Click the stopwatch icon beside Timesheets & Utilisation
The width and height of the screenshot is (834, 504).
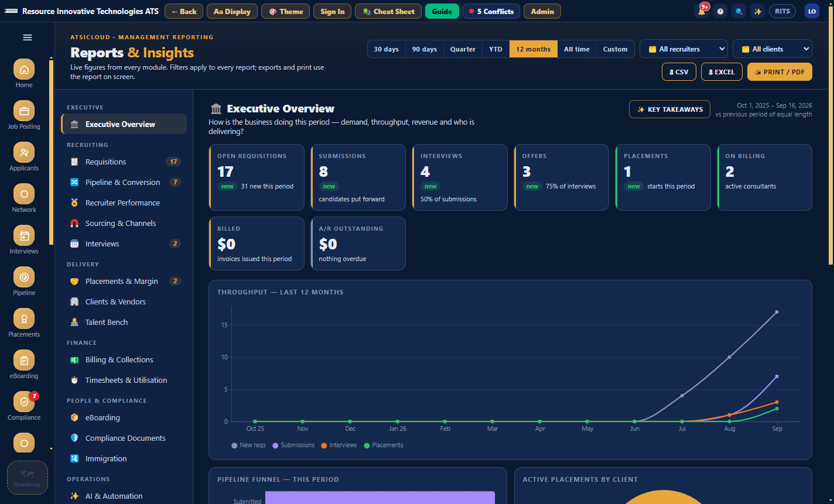tap(74, 380)
